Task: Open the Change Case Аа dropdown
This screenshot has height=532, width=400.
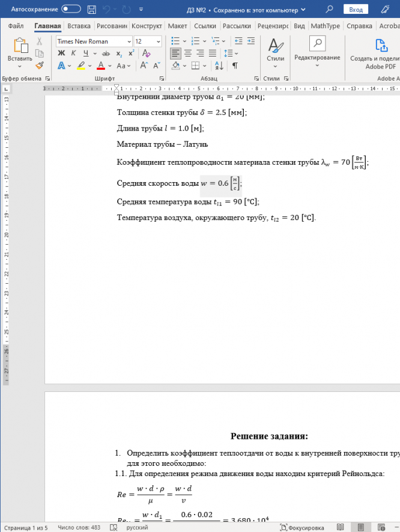Action: [123, 66]
